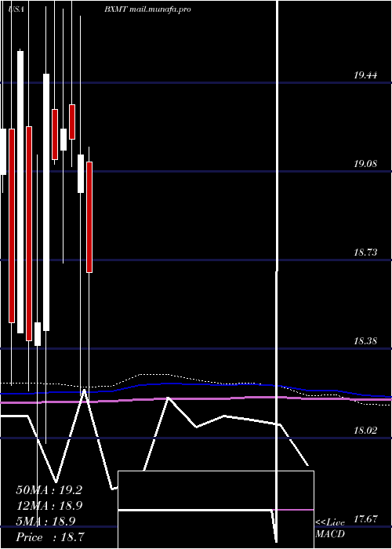Click the BXMT mail.munafa.pro title text
The image size is (392, 549).
[147, 9]
